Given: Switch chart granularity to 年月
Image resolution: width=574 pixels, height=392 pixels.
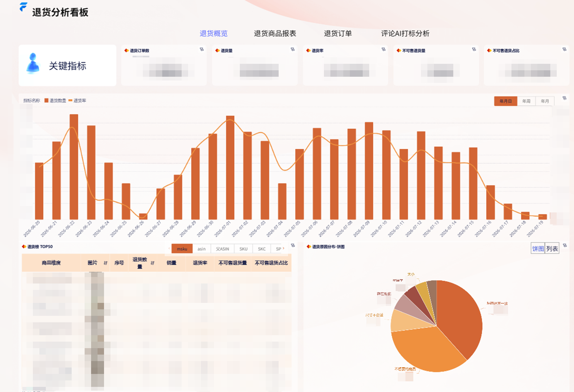Looking at the screenshot, I should pyautogui.click(x=545, y=101).
